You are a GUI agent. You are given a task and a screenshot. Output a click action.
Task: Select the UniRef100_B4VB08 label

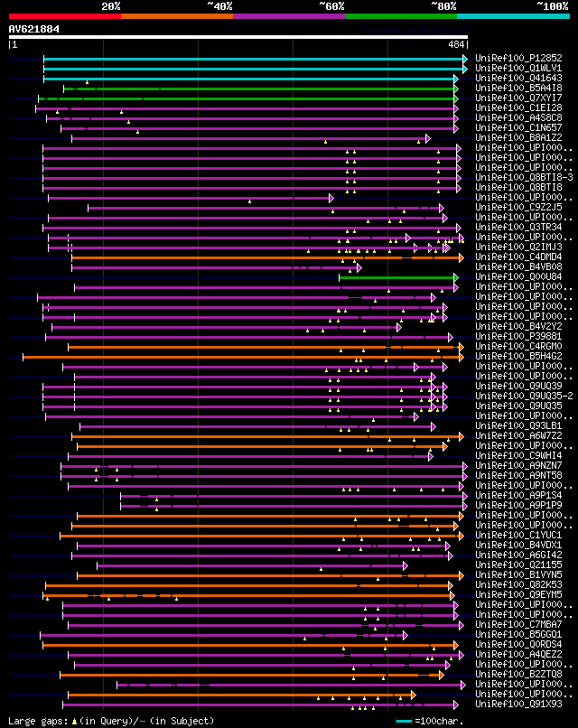[518, 267]
